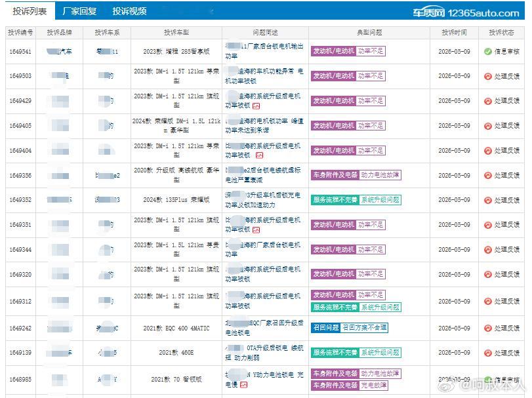Click red status icon in row 1649139
The height and width of the screenshot is (398, 532).
pyautogui.click(x=488, y=353)
